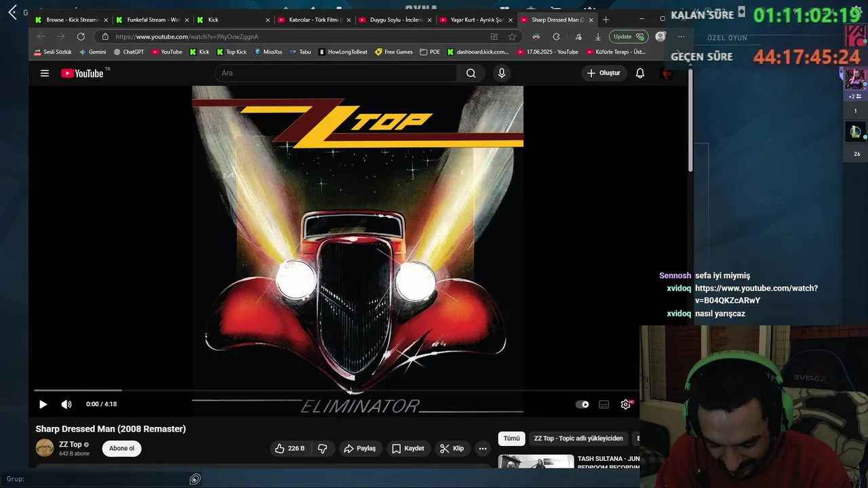Click the YouTube search magnifier button

(471, 73)
